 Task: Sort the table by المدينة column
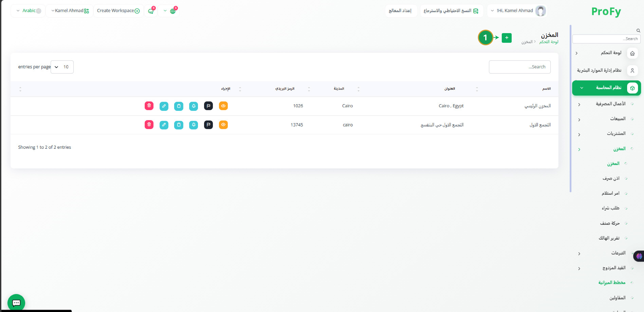[339, 89]
